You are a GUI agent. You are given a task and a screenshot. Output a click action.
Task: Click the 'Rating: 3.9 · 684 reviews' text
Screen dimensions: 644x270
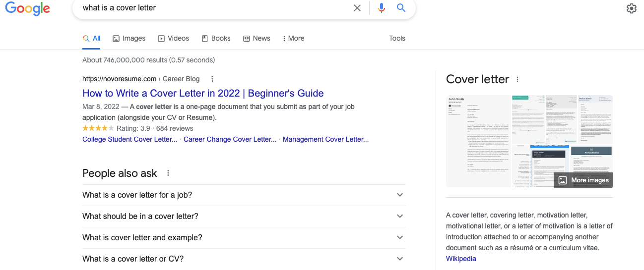[x=155, y=128]
